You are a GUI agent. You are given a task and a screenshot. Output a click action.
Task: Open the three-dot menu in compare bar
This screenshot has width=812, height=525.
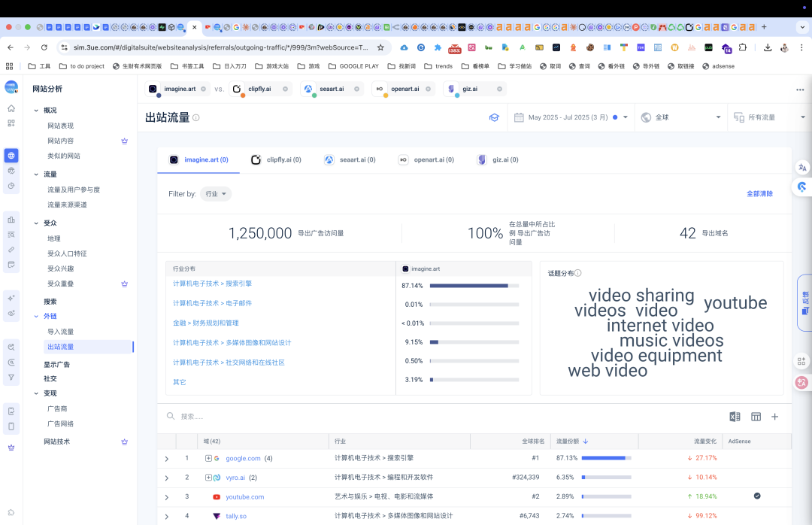[800, 90]
